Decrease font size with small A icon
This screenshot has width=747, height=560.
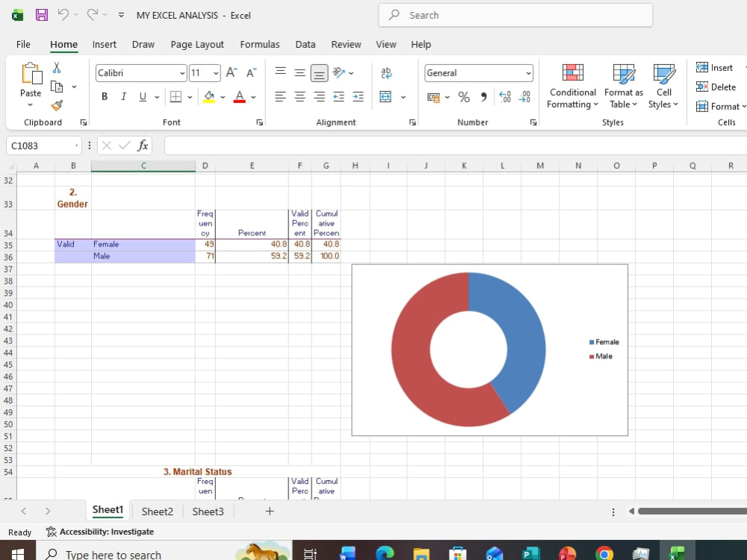(252, 72)
